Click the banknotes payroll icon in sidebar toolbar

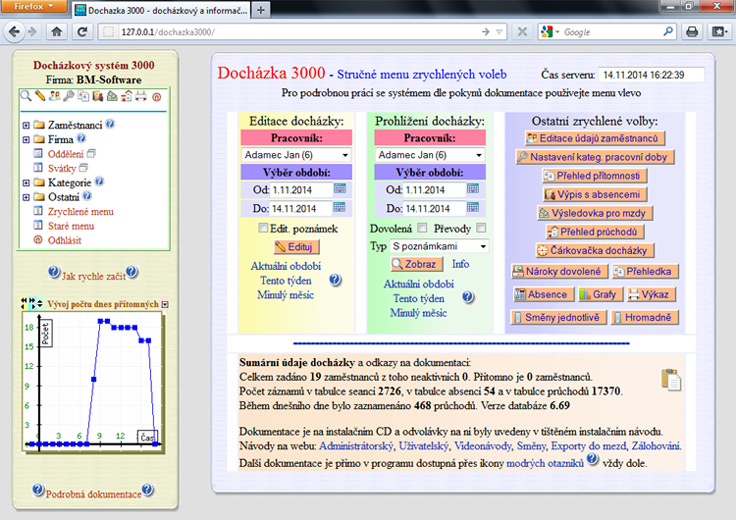click(112, 96)
